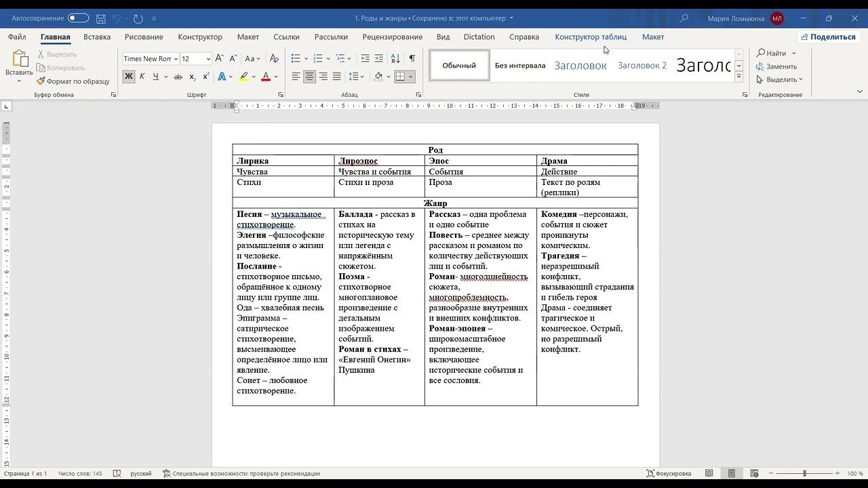Show paragraph marks (¶)
The width and height of the screenshot is (868, 488).
[412, 59]
